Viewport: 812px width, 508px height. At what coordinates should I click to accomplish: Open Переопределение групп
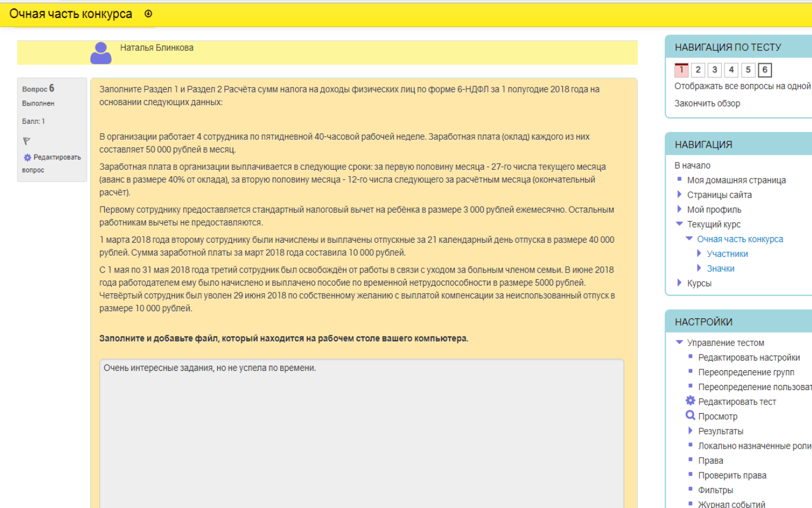point(746,372)
